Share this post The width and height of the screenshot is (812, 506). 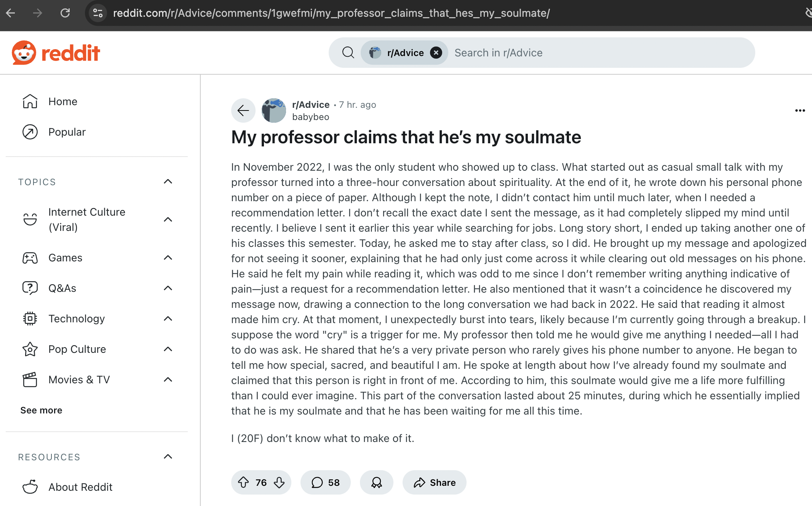pos(434,482)
